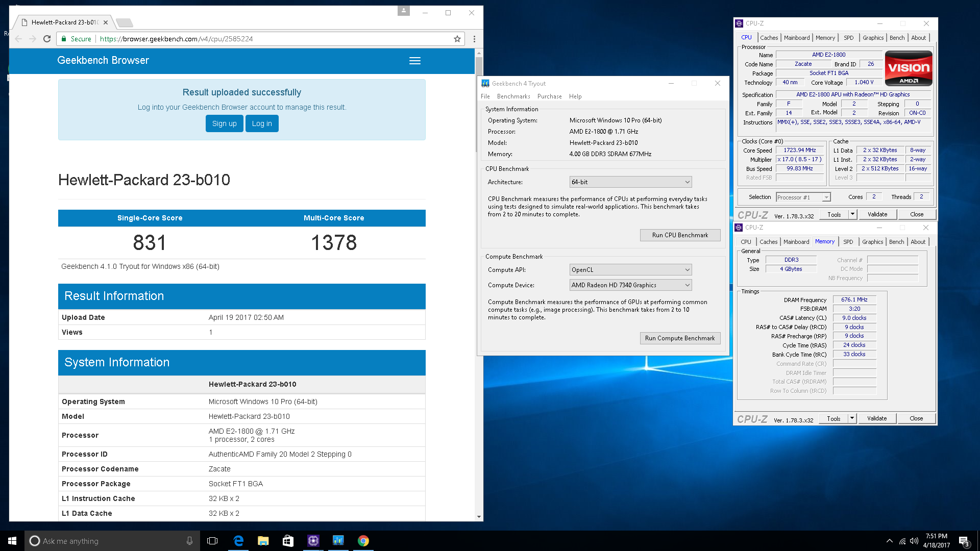Click the Cortana microphone icon
The height and width of the screenshot is (551, 980).
pyautogui.click(x=189, y=541)
